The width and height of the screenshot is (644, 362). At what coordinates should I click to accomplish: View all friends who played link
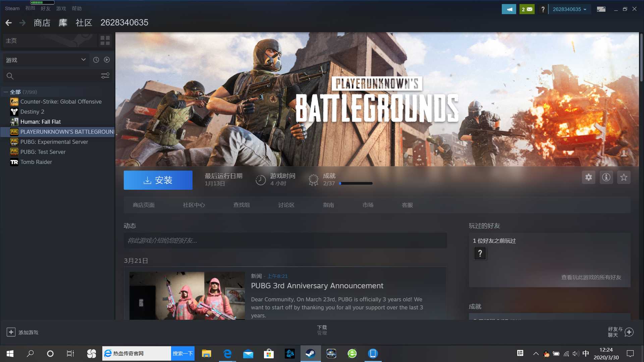click(x=591, y=277)
